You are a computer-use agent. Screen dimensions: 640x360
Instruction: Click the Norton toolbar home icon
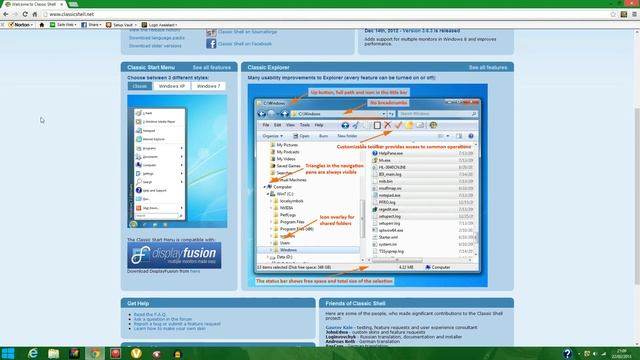tap(42, 25)
